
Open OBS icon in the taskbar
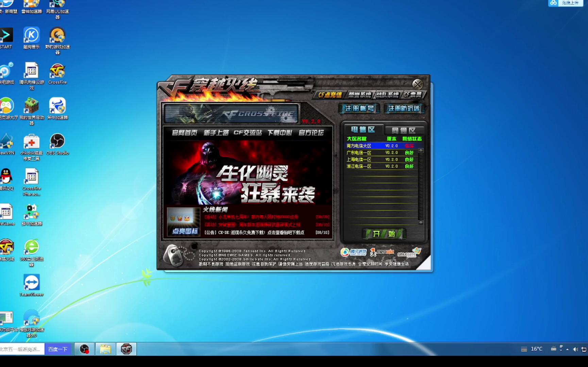[84, 349]
